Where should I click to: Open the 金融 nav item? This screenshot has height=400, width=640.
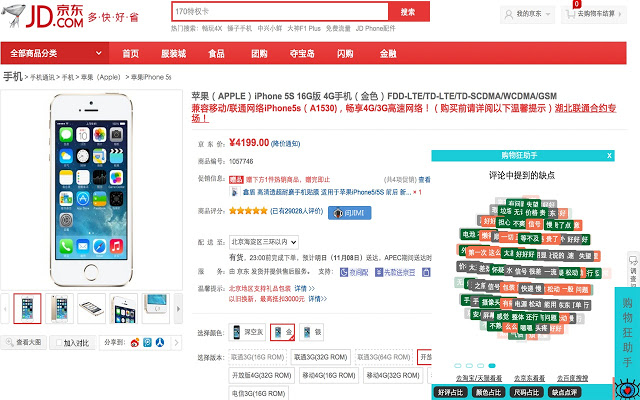(x=388, y=53)
